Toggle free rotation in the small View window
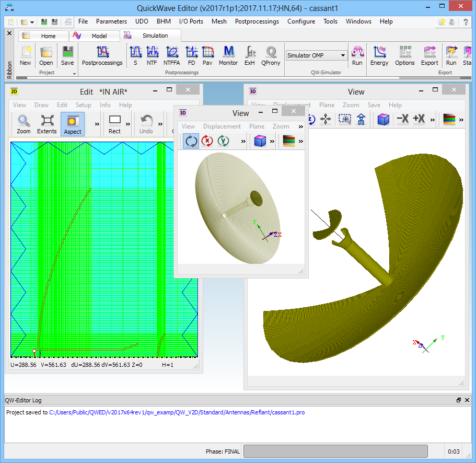The height and width of the screenshot is (463, 476). point(191,141)
